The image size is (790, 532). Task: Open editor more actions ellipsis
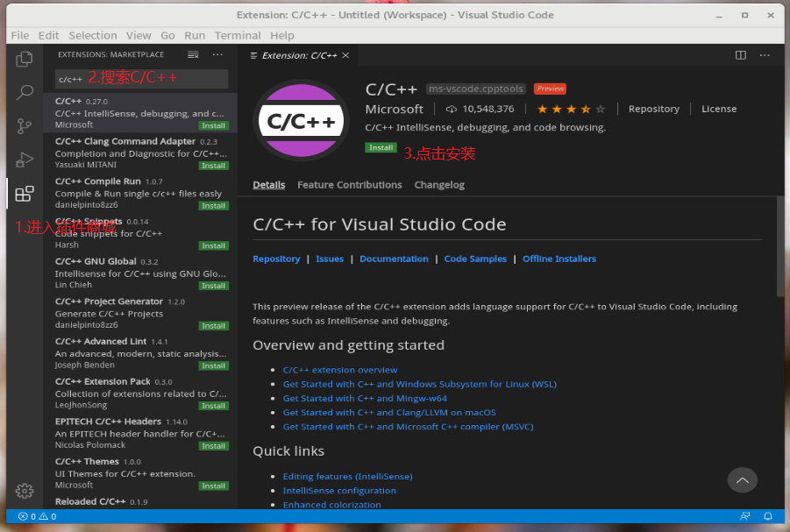765,55
